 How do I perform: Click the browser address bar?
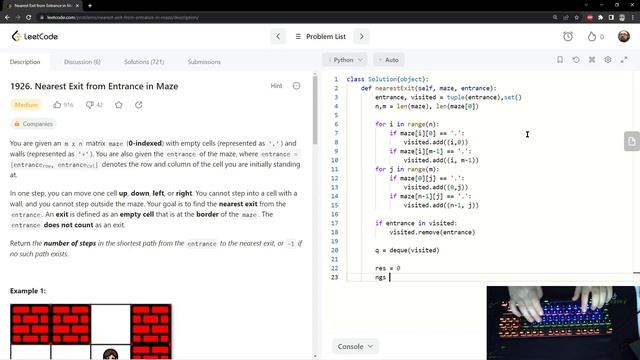pyautogui.click(x=294, y=18)
